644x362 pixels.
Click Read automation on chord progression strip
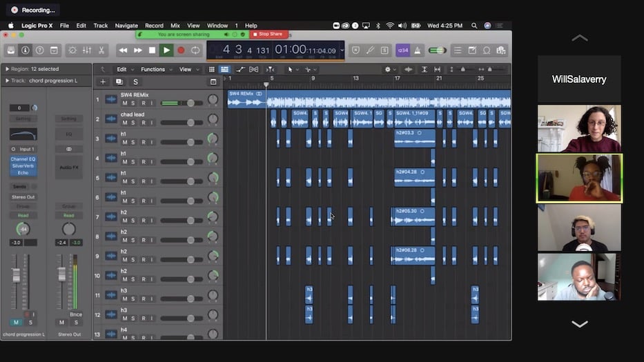click(x=23, y=215)
